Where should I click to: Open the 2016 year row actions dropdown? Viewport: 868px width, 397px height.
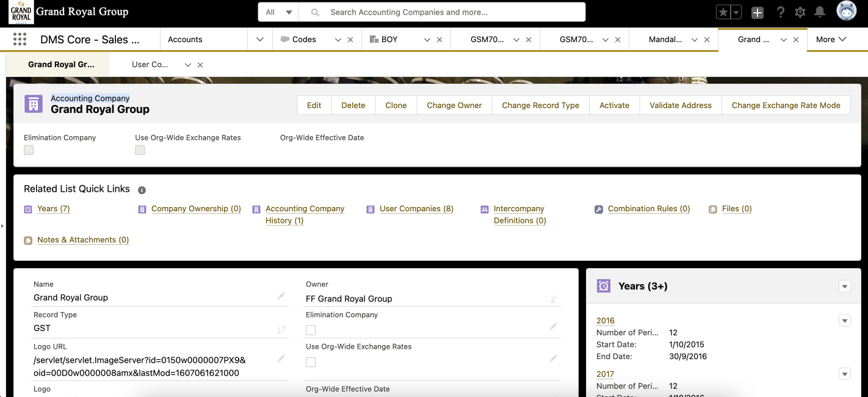click(x=845, y=321)
